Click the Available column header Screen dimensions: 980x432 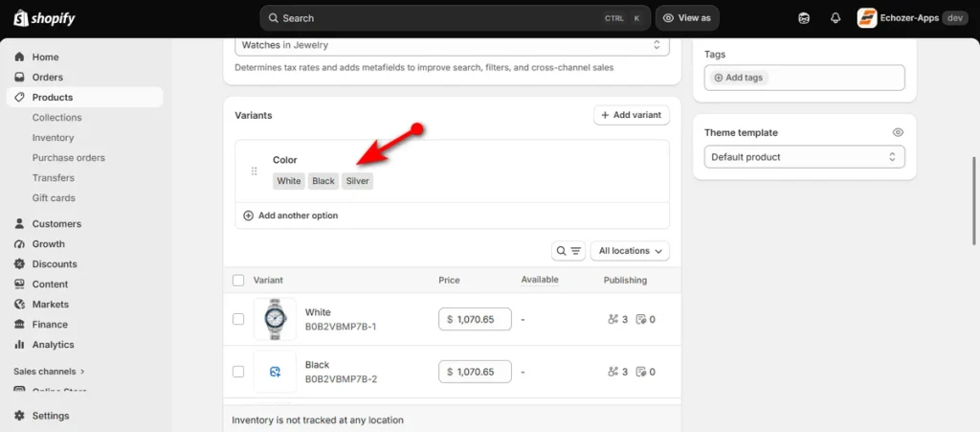(x=540, y=280)
